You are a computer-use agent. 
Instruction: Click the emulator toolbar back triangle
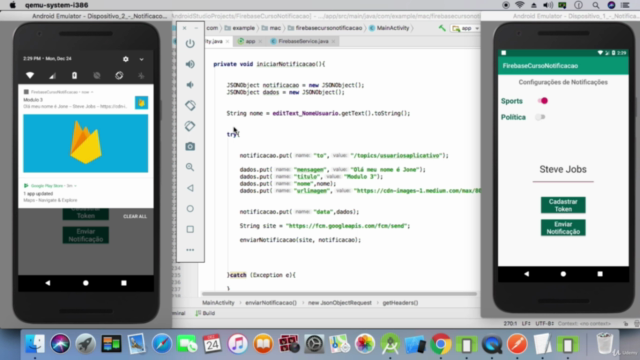[x=190, y=188]
